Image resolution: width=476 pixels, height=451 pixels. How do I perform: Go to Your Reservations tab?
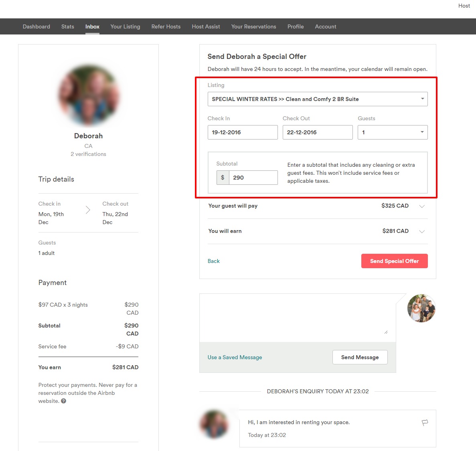pyautogui.click(x=253, y=26)
